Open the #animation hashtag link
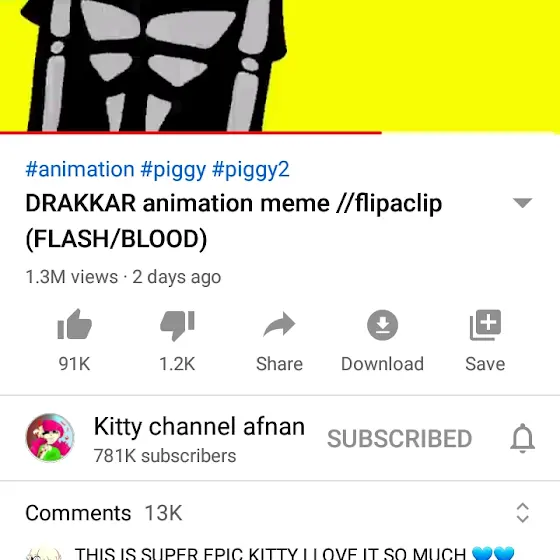 pyautogui.click(x=80, y=169)
